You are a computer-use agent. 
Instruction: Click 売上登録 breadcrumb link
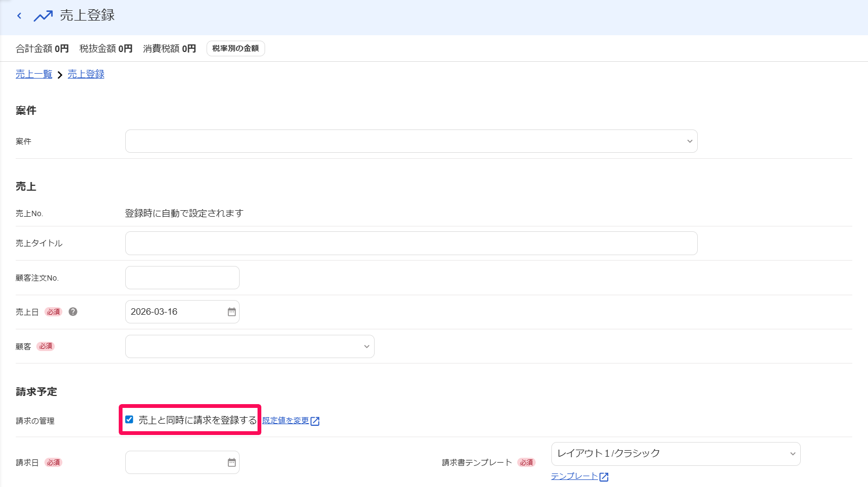coord(86,74)
